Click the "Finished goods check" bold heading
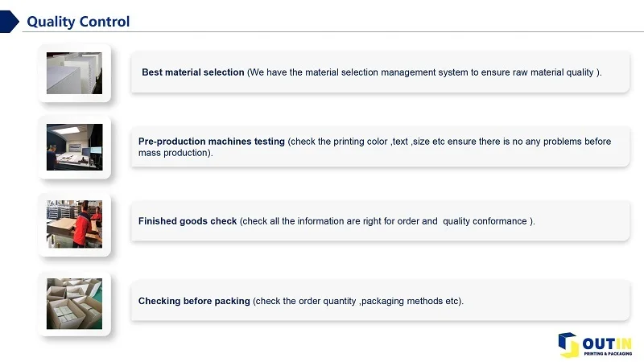The height and width of the screenshot is (362, 644). tap(188, 221)
